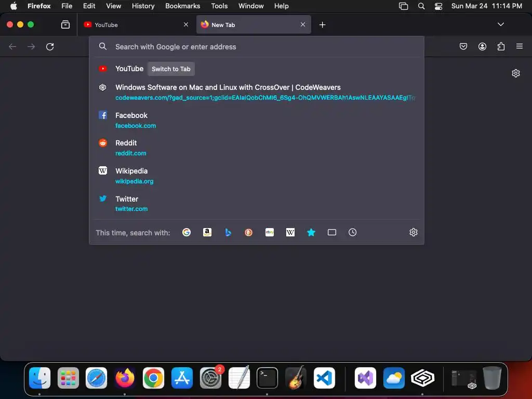Open Safari from the Dock

(x=96, y=378)
